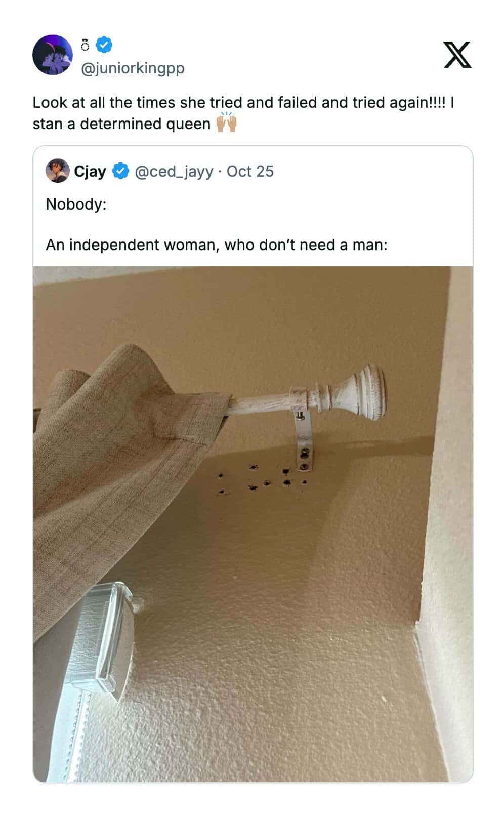The image size is (504, 815).
Task: Click the white rod bracket in photo
Action: [303, 440]
